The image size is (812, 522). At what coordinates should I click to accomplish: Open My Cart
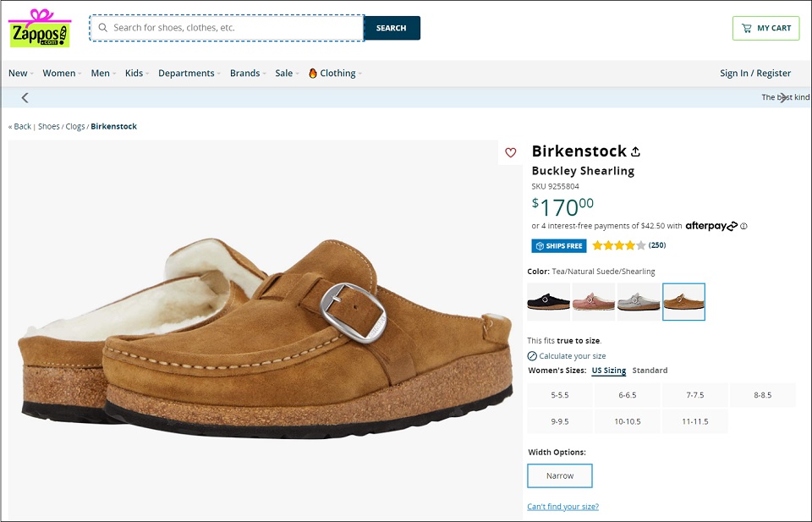point(765,28)
